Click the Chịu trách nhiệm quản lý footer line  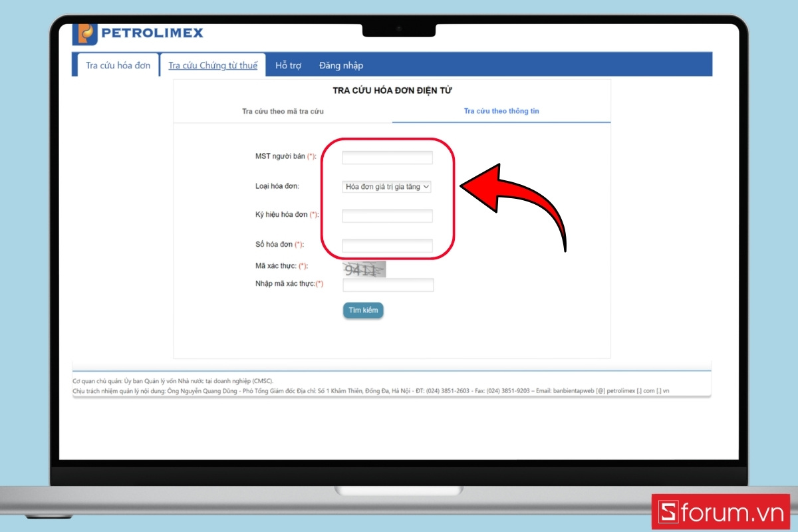click(x=371, y=390)
